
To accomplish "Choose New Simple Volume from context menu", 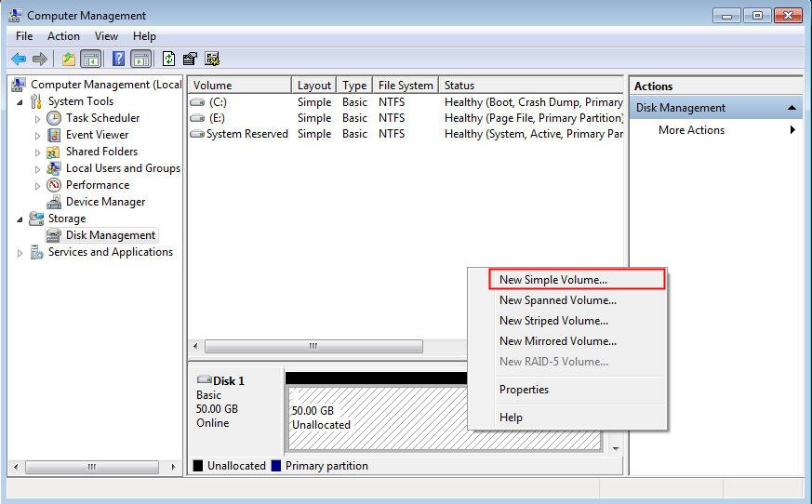I will [577, 279].
